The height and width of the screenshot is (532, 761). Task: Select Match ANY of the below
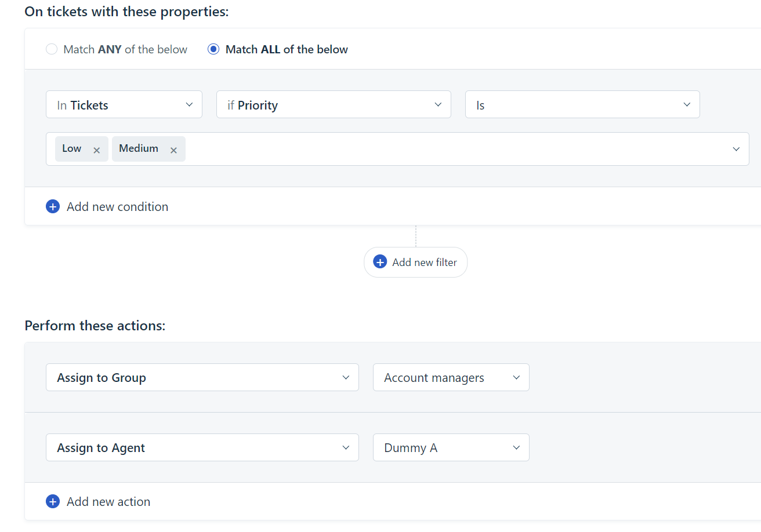click(x=52, y=50)
